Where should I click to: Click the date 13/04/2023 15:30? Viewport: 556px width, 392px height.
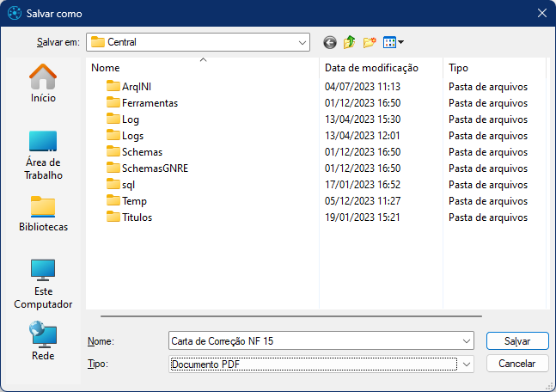363,119
